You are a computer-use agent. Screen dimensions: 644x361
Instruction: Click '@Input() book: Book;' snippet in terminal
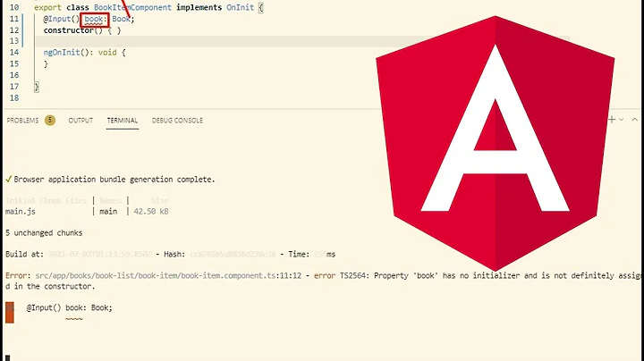[x=70, y=307]
